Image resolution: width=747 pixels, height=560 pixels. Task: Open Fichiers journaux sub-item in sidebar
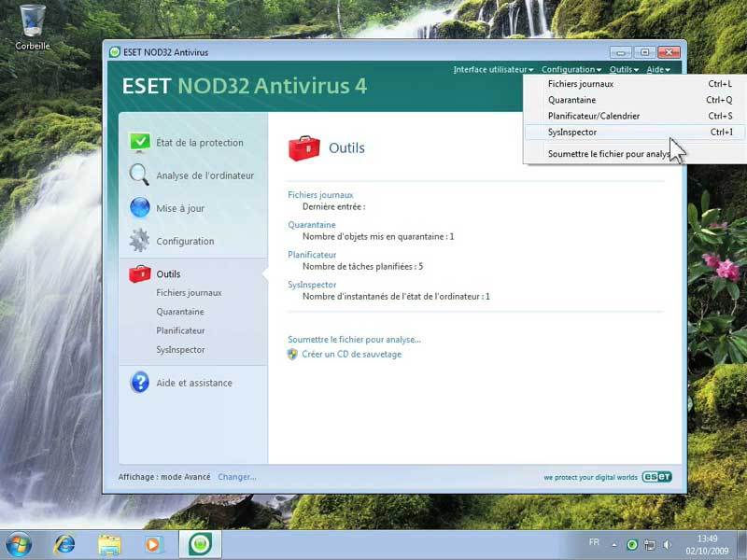pos(189,293)
